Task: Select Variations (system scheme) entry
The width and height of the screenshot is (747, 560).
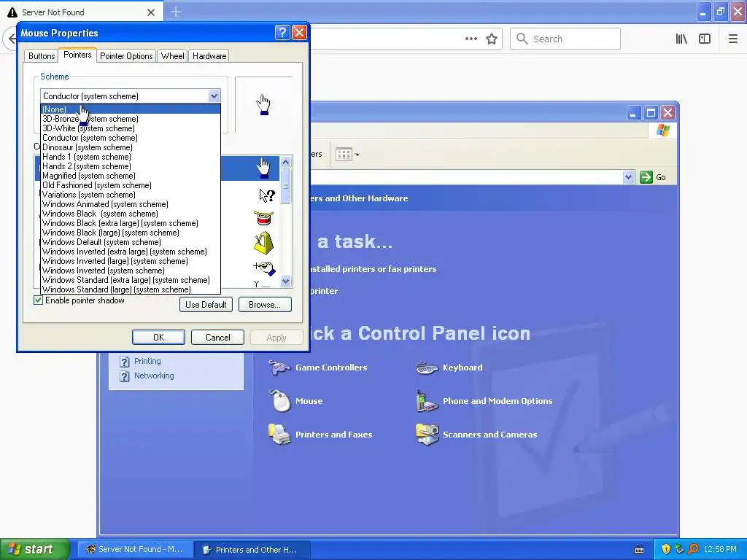Action: (130, 195)
